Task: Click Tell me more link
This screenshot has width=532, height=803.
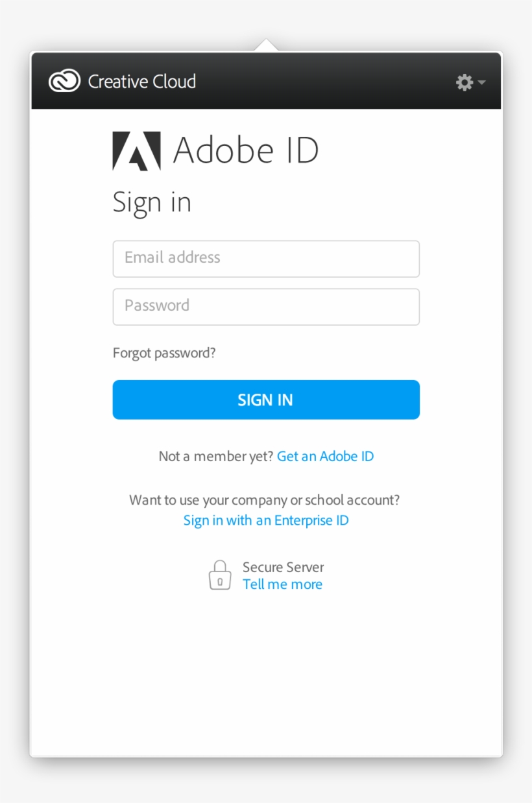Action: click(282, 584)
